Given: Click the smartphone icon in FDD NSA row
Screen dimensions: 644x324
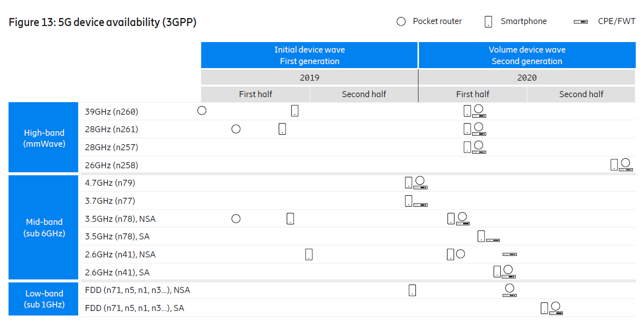Looking at the screenshot, I should pyautogui.click(x=412, y=290).
